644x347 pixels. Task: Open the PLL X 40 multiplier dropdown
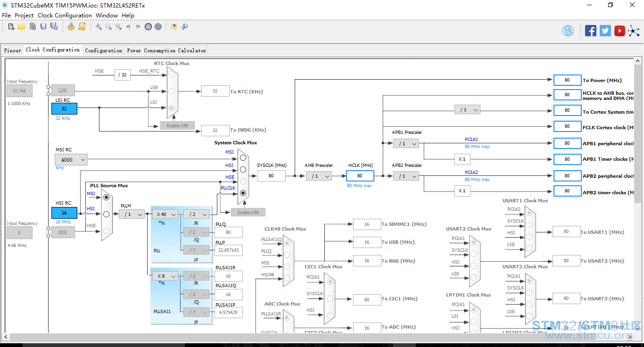pyautogui.click(x=165, y=215)
